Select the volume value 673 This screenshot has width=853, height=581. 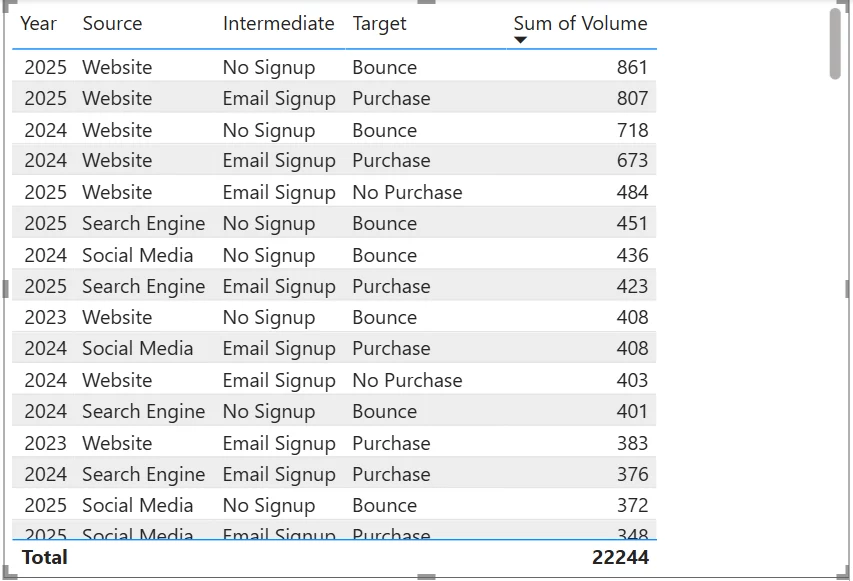pos(632,160)
